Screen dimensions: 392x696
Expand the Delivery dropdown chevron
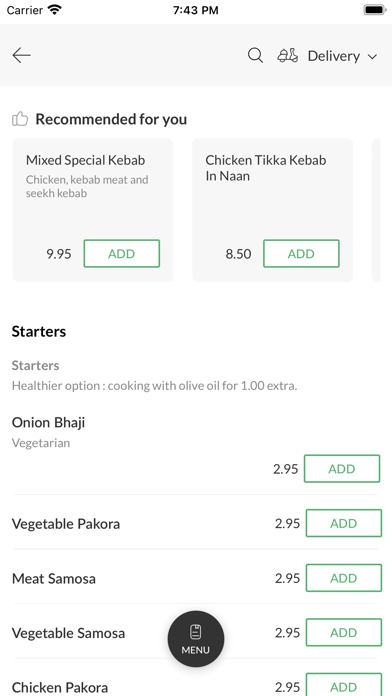[372, 56]
